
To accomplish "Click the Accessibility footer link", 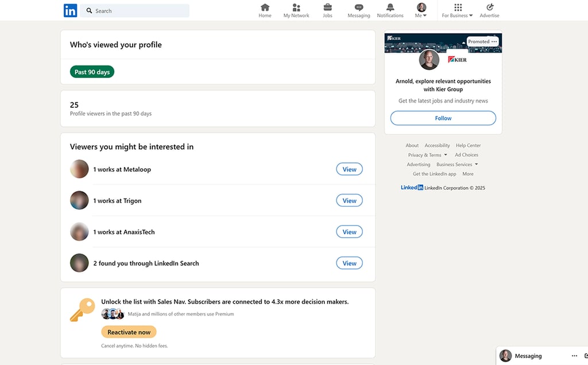I will (x=437, y=146).
